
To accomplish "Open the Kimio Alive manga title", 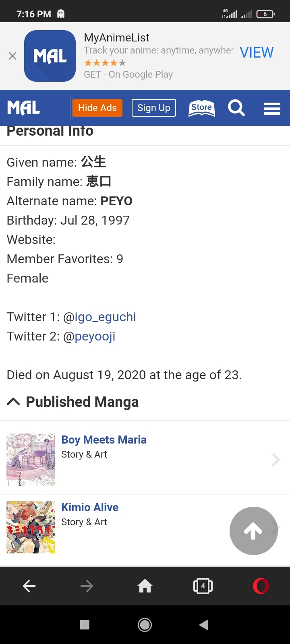I will (x=90, y=507).
